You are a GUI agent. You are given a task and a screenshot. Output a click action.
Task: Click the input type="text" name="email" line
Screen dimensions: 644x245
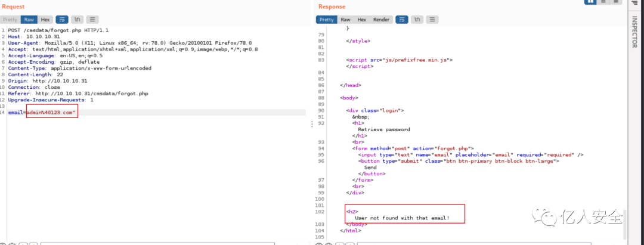point(471,155)
